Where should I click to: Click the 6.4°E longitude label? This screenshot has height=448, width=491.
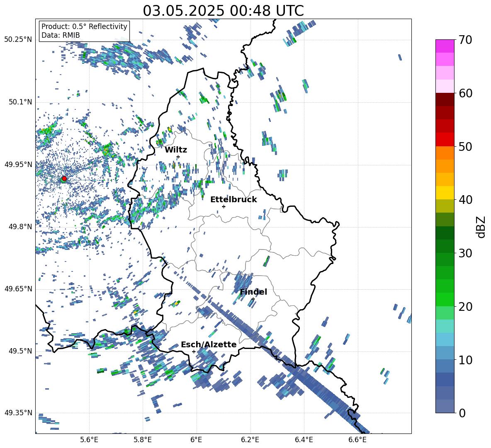304,440
